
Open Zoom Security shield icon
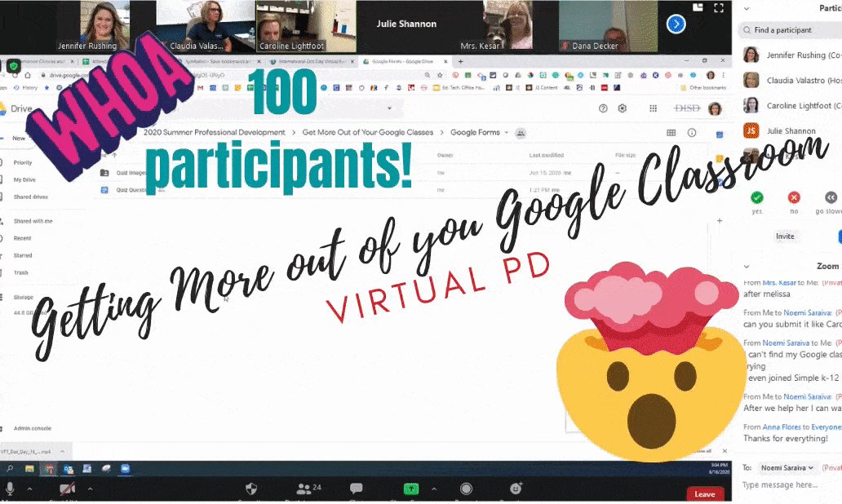(x=250, y=489)
